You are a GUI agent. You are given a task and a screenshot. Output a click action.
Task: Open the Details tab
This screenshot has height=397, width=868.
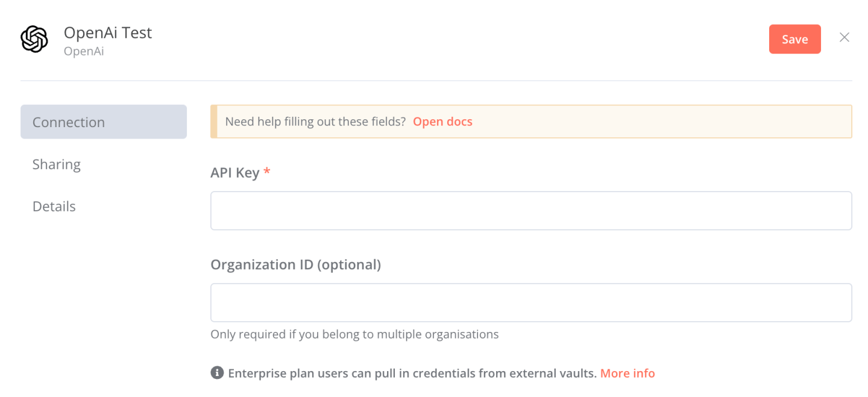[x=54, y=206]
